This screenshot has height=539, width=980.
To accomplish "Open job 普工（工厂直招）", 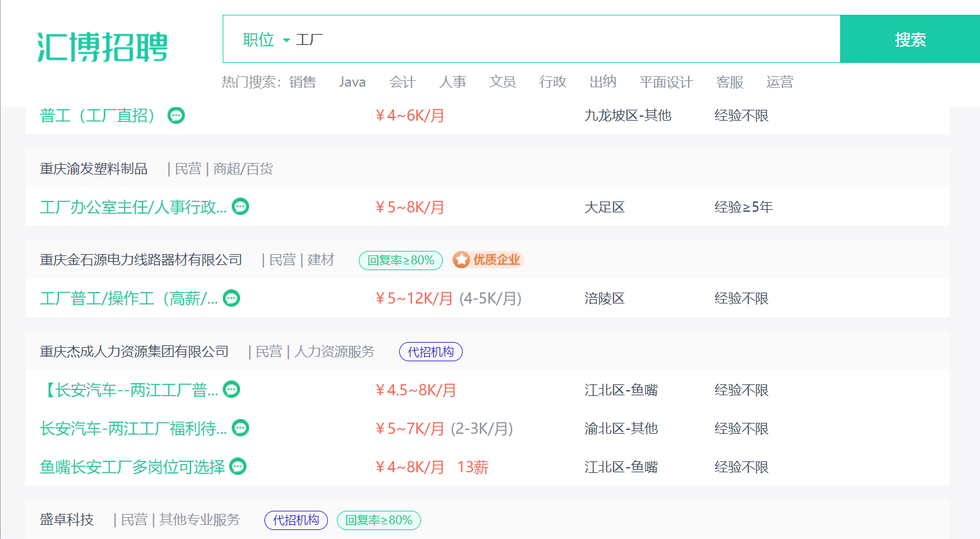I will coord(98,116).
